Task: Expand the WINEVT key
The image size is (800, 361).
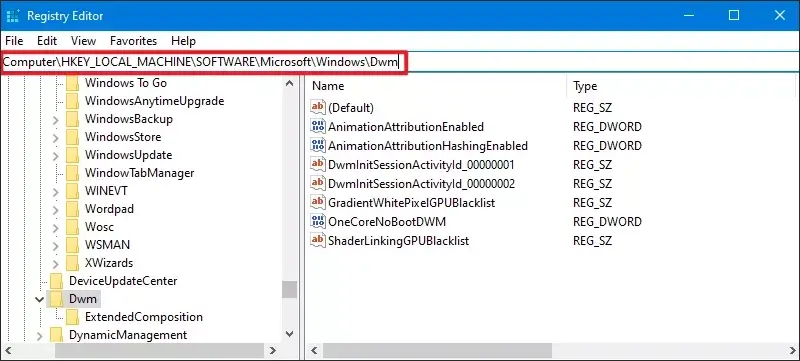Action: (56, 191)
